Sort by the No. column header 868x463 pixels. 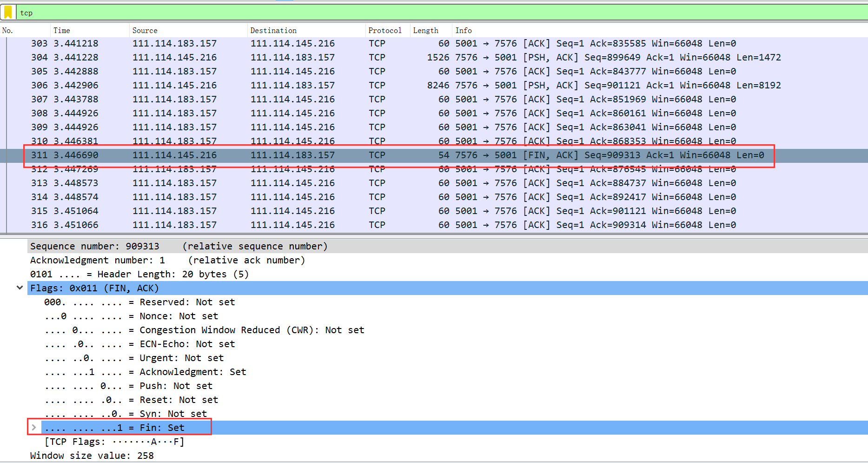coord(7,31)
